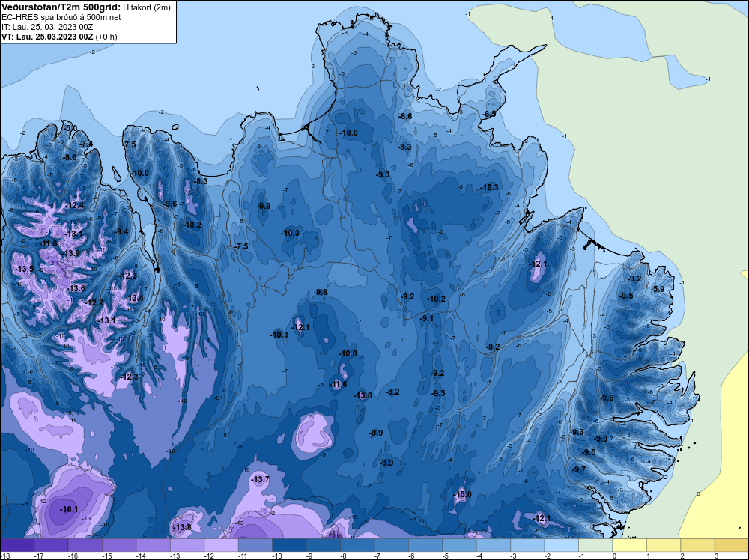Select the legend swatch labeled -2
749x560 pixels.
point(561,545)
